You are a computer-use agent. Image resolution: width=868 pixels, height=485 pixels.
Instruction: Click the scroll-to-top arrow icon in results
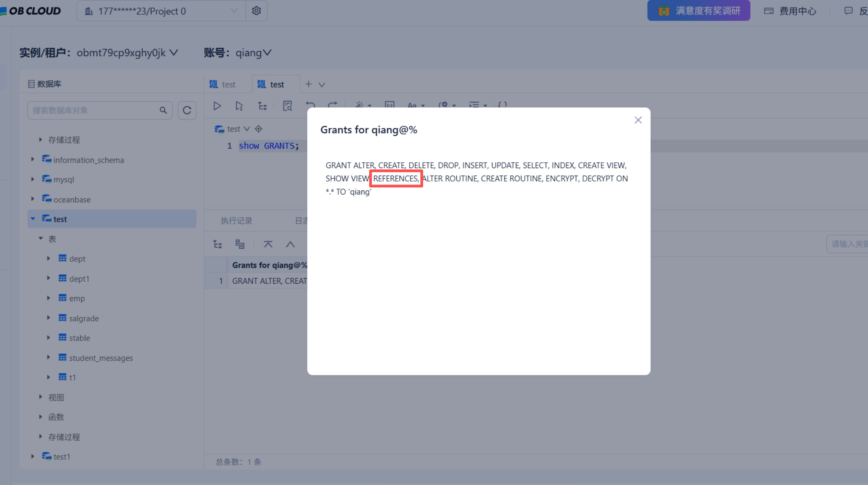click(268, 244)
